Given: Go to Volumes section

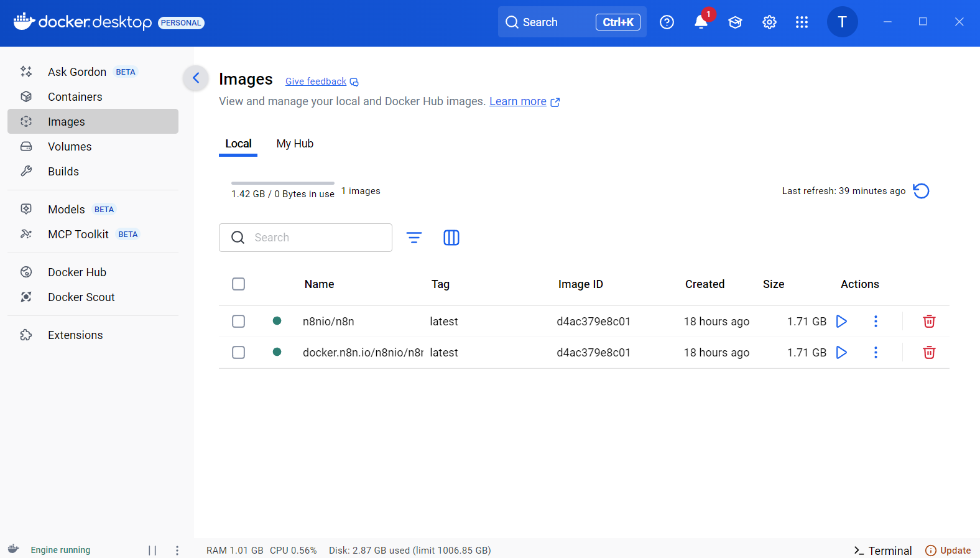Looking at the screenshot, I should (x=93, y=146).
